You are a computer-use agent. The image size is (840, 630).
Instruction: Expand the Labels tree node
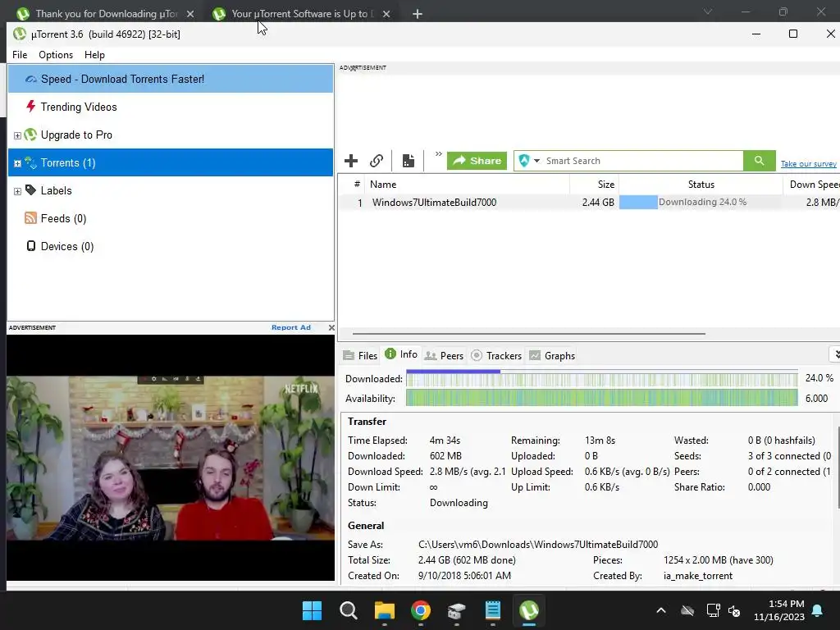point(17,191)
